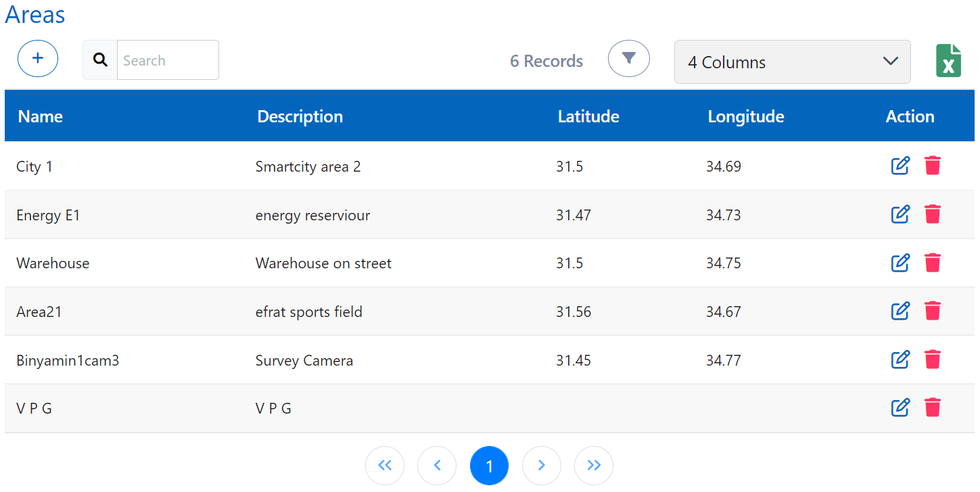Screen dimensions: 980x492
Task: Edit the Binyamin1cam3 area
Action: click(x=900, y=360)
